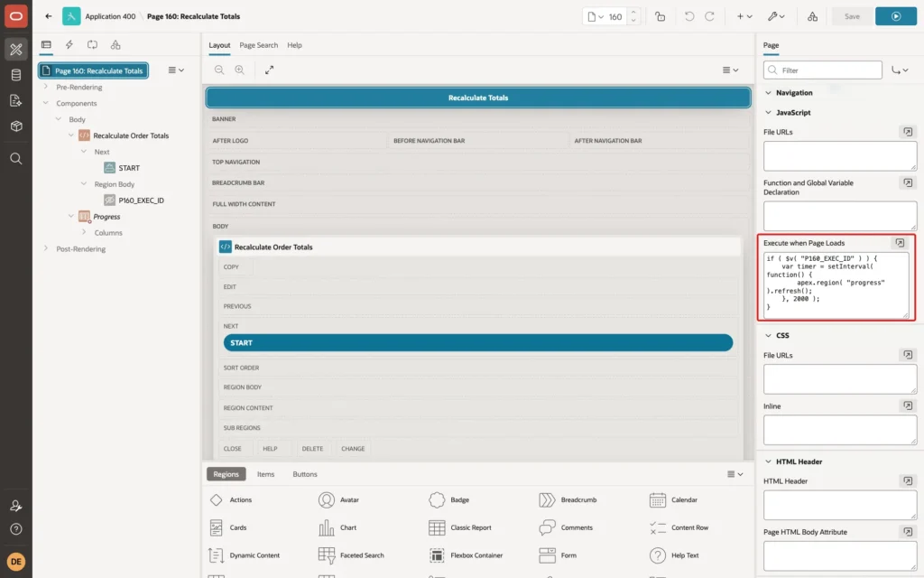This screenshot has height=578, width=924.
Task: Open the property editor go-to-group menu
Action: [900, 70]
